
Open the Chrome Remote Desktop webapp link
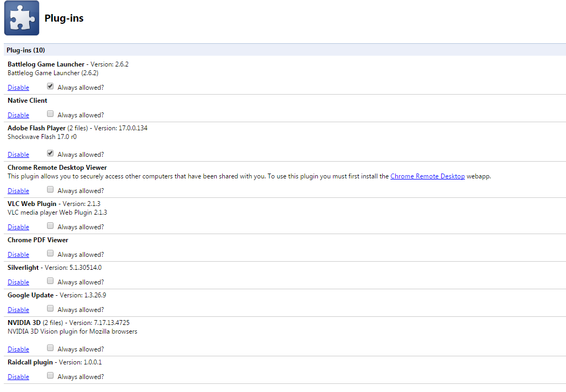(428, 176)
